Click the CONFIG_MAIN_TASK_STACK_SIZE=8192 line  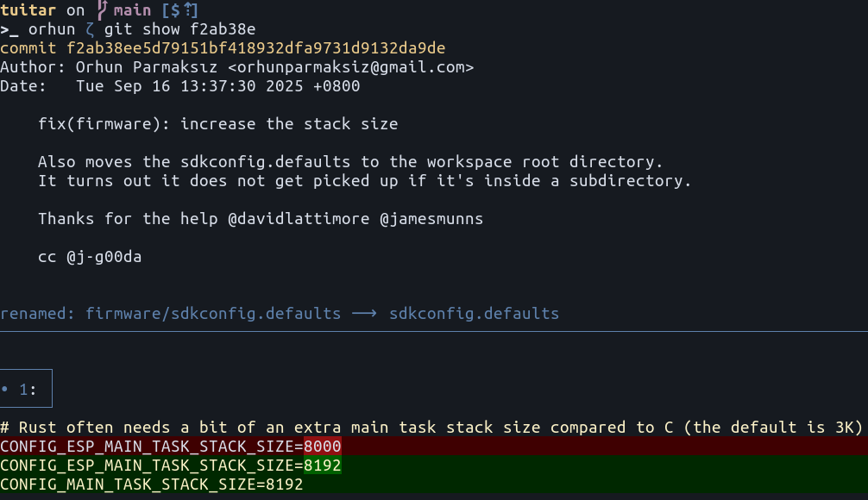(152, 484)
